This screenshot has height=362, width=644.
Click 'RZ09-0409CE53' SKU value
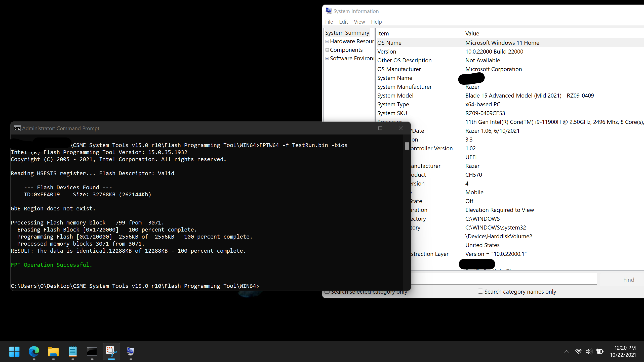coord(485,113)
